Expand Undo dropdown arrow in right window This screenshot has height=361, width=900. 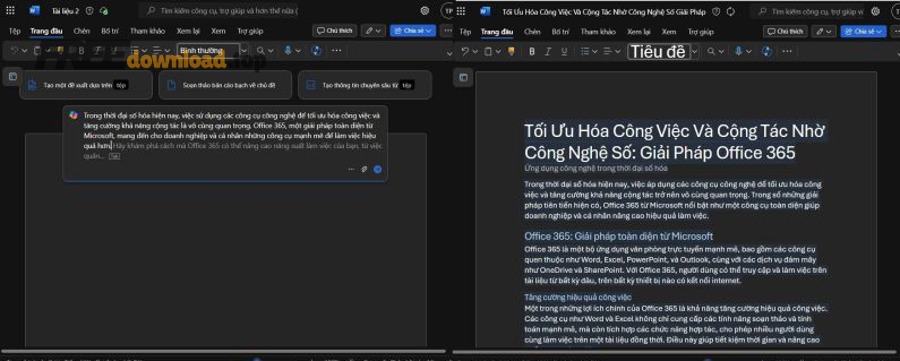pos(475,51)
